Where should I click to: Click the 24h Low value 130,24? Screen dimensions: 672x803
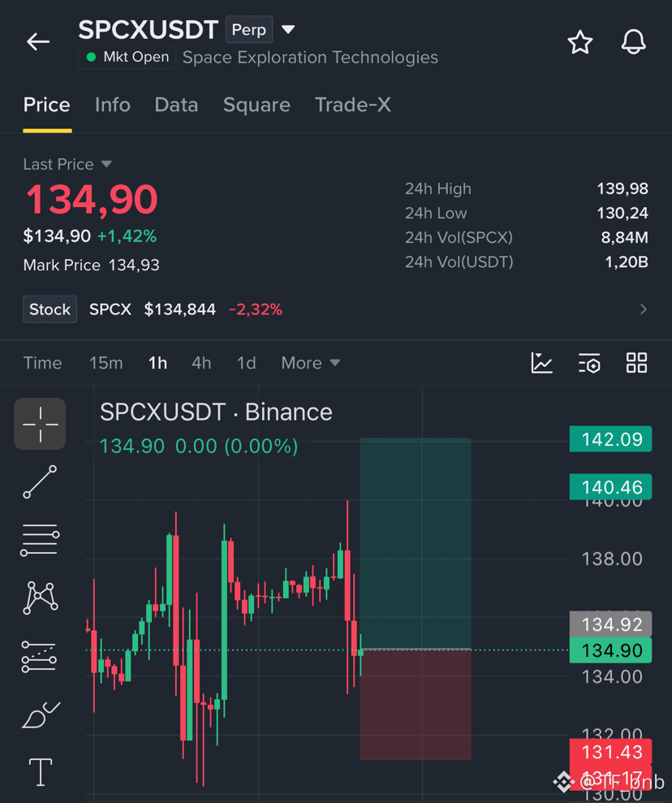point(622,213)
